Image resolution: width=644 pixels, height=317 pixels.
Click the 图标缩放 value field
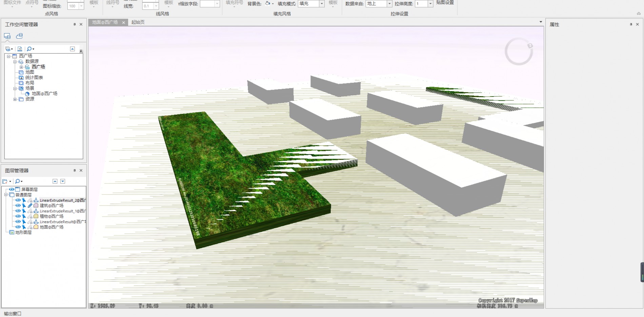click(x=73, y=6)
